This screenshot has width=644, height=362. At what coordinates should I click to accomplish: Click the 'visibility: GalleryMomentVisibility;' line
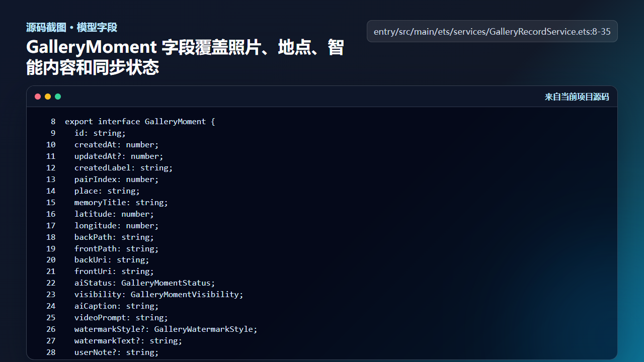click(x=159, y=295)
